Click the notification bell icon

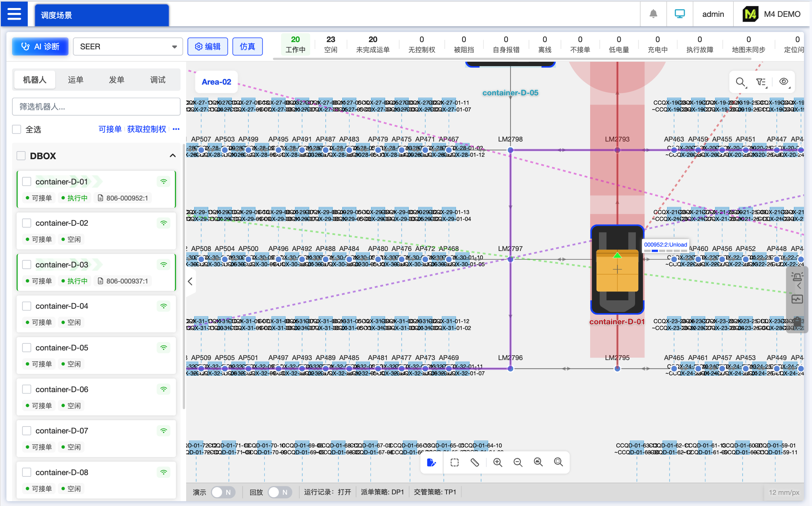(x=653, y=14)
